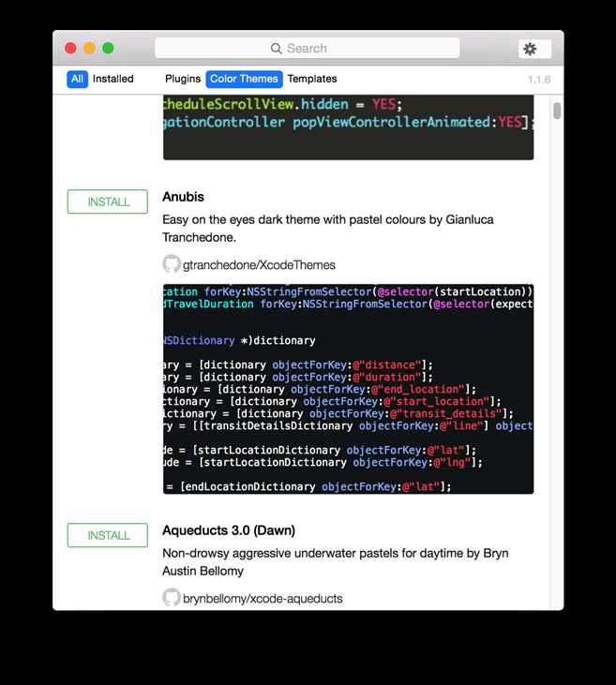
Task: Zoom window with green button
Action: (108, 48)
